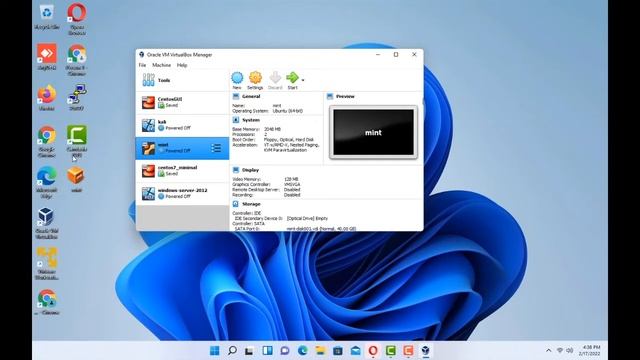Start the VM with the green arrow

click(x=292, y=80)
